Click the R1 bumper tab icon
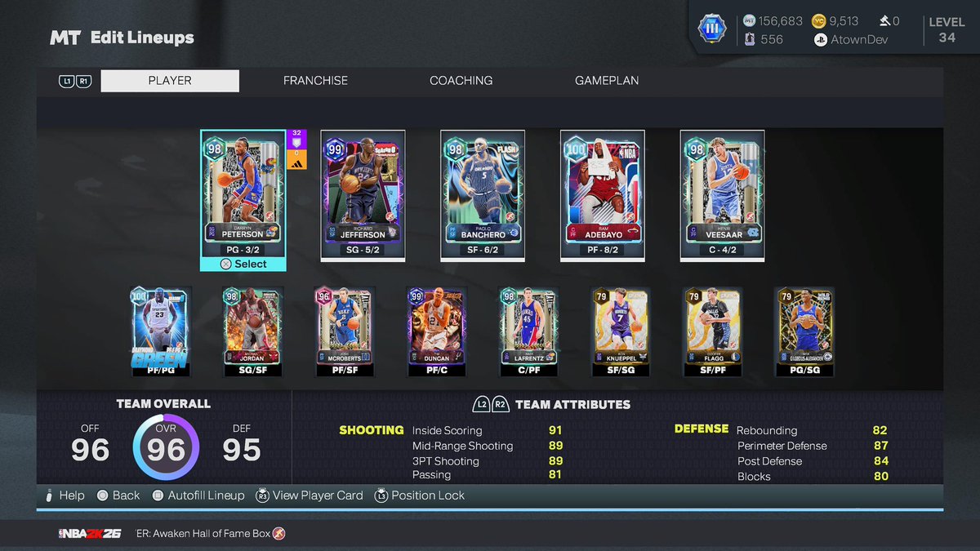Screen dimensions: 980x551 click(x=82, y=81)
